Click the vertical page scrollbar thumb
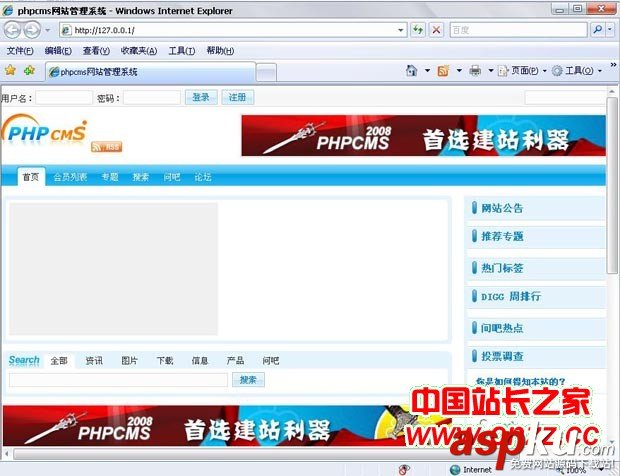This screenshot has height=476, width=620. tap(612, 185)
